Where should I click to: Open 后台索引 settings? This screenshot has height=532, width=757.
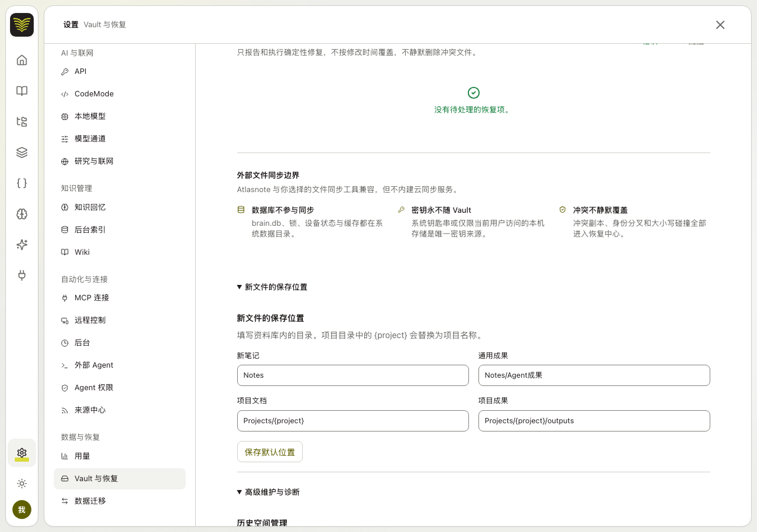[x=119, y=230]
